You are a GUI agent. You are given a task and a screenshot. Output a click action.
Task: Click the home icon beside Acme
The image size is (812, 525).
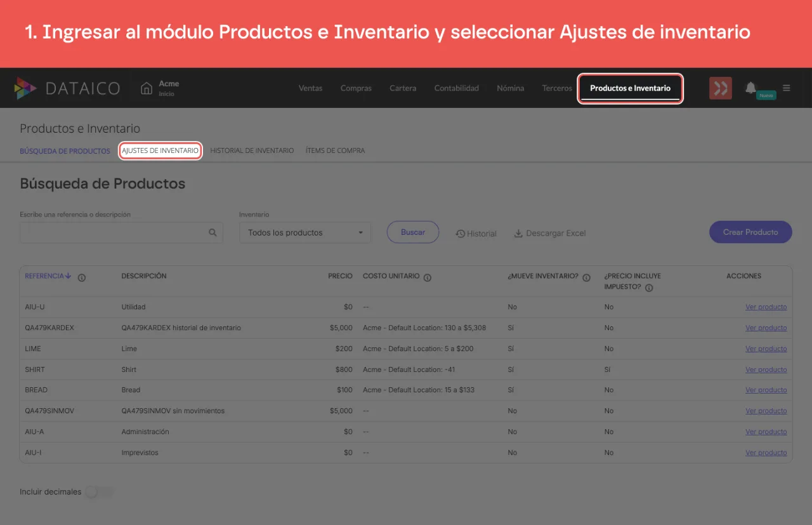point(147,88)
